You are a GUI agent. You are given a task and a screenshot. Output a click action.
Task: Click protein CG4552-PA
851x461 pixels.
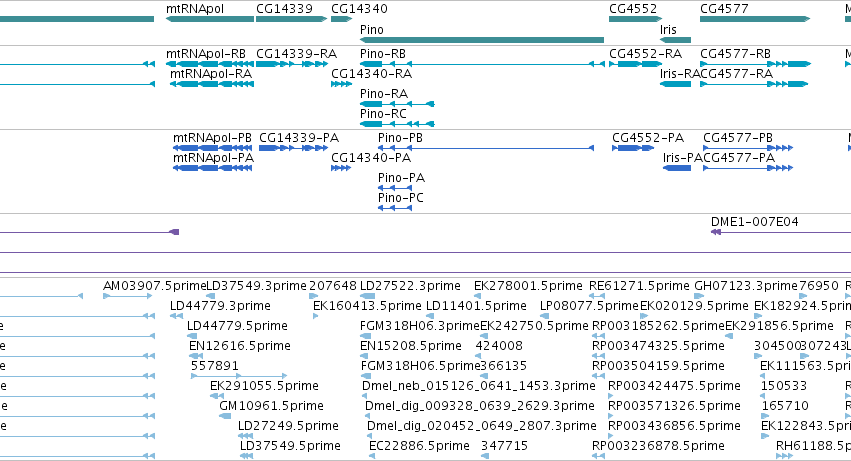pyautogui.click(x=648, y=138)
